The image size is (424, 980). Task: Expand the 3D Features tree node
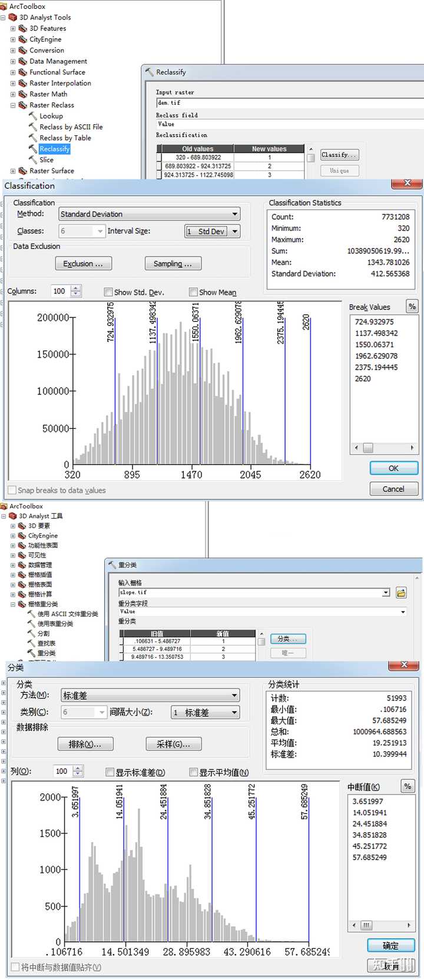(x=13, y=28)
